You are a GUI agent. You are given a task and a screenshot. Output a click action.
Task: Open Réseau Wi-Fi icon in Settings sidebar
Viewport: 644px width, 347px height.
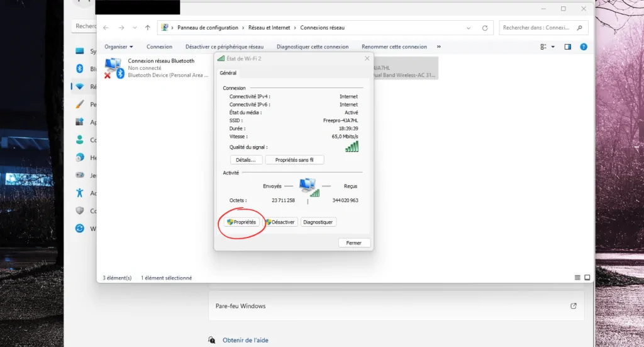click(80, 86)
